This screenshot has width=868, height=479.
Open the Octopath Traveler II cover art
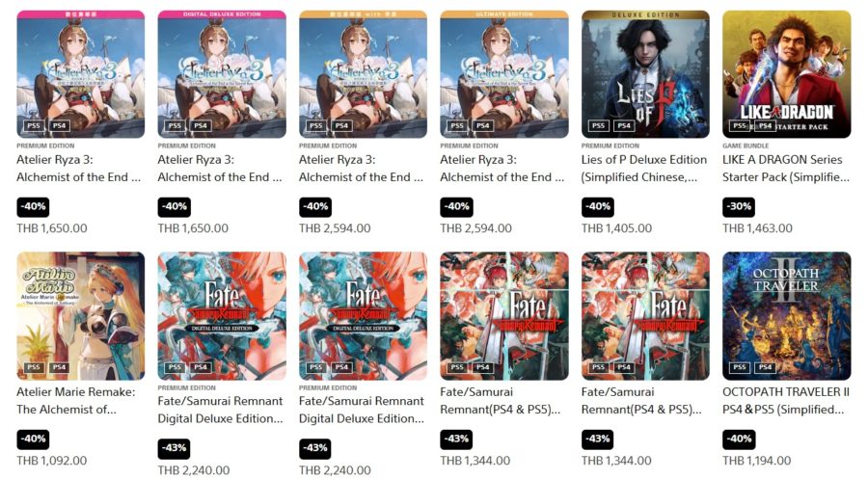pos(787,316)
